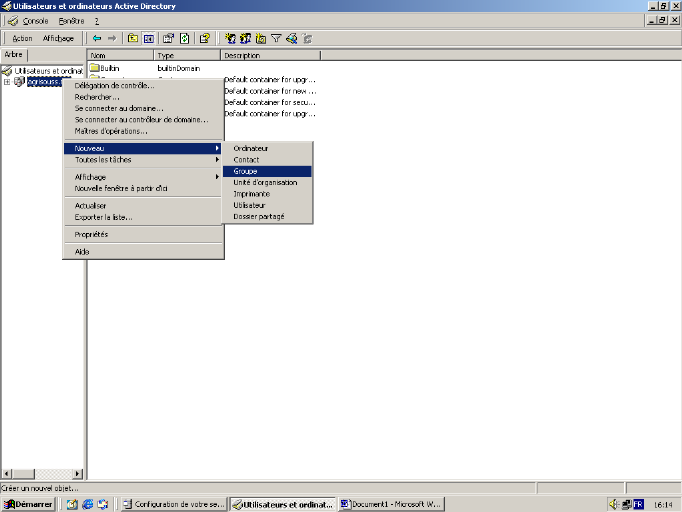
Task: Open Propriétés from context menu
Action: (x=144, y=234)
